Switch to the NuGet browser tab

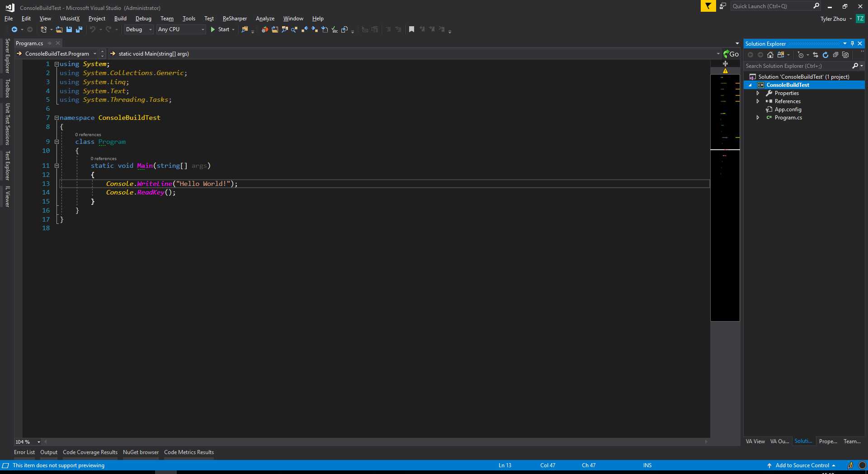click(x=141, y=452)
